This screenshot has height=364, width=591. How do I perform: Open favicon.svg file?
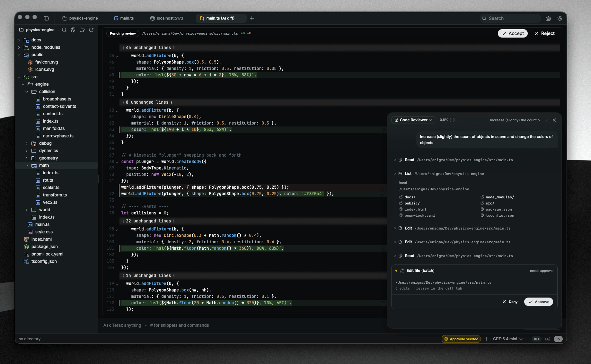pos(47,62)
